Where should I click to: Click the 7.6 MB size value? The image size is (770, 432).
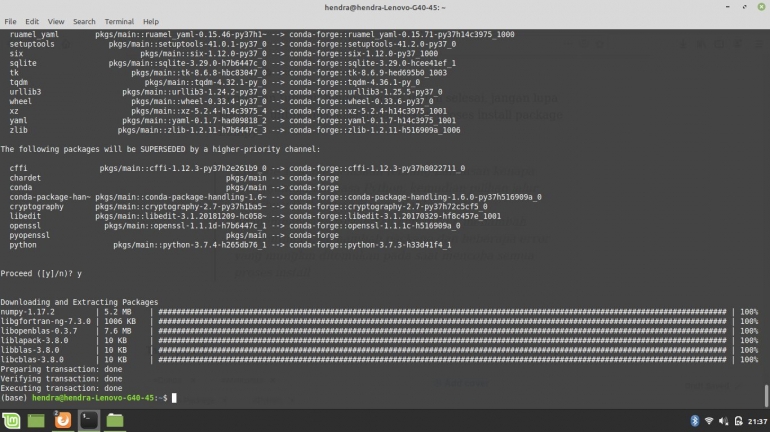click(117, 331)
